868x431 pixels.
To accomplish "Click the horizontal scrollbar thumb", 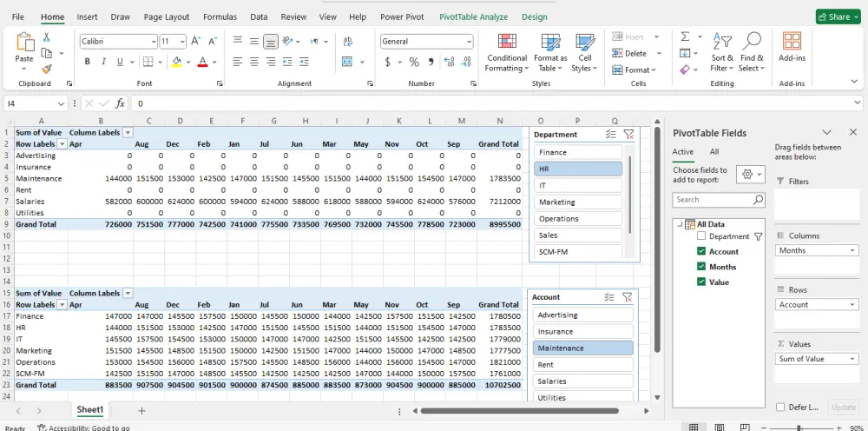I will tap(519, 411).
